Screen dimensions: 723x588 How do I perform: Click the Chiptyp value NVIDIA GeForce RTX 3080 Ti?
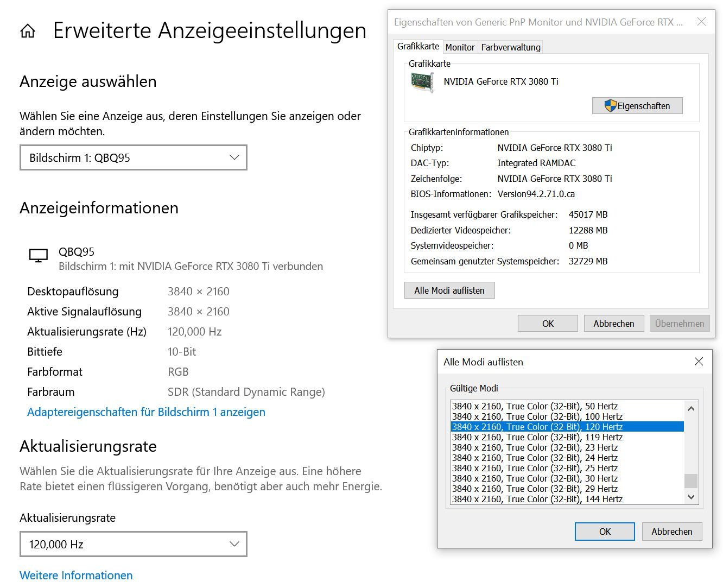tap(555, 148)
